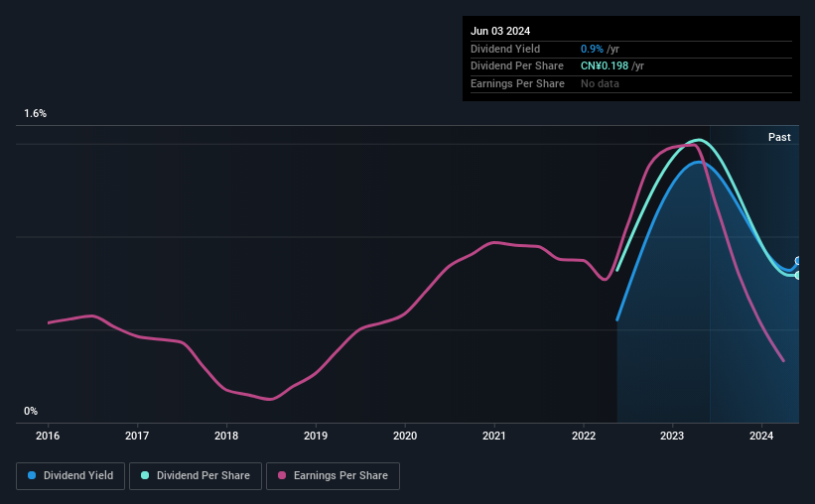The image size is (815, 504).
Task: Click the Past label in shaded region
Action: 779,137
